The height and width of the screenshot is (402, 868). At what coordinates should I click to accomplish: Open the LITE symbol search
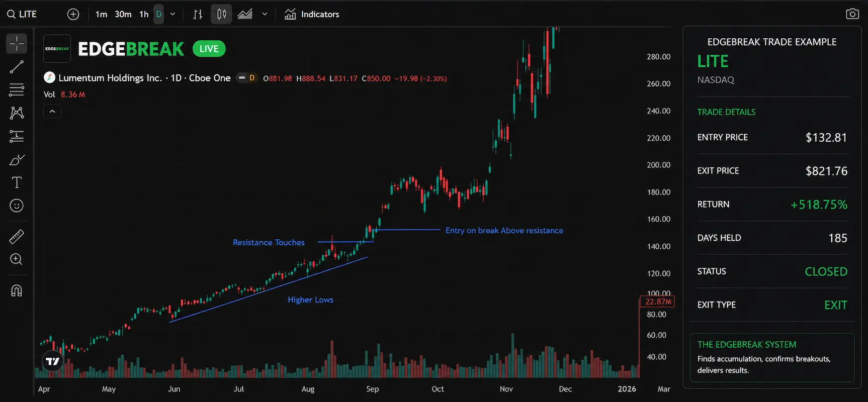(x=22, y=14)
